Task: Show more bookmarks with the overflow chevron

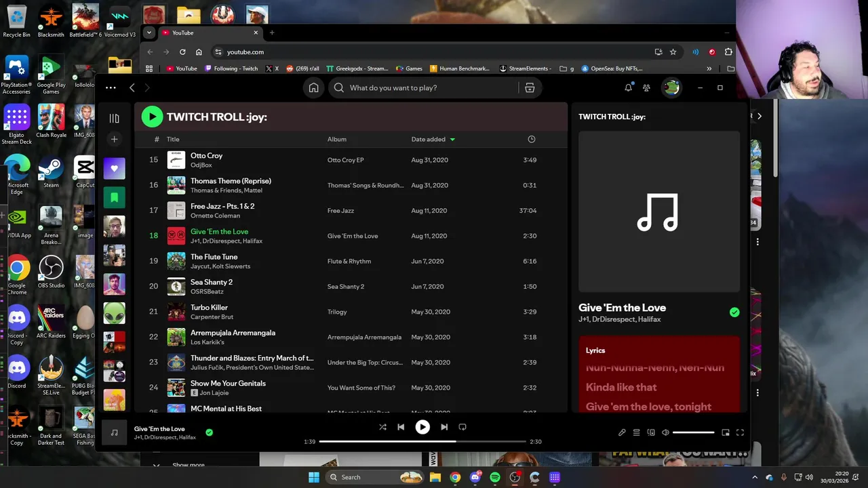Action: (709, 68)
